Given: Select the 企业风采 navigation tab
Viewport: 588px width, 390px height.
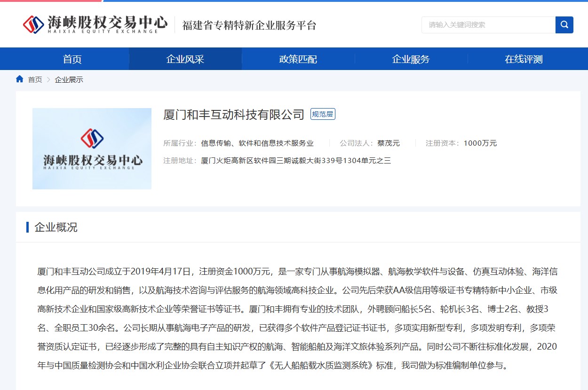Looking at the screenshot, I should click(x=185, y=59).
